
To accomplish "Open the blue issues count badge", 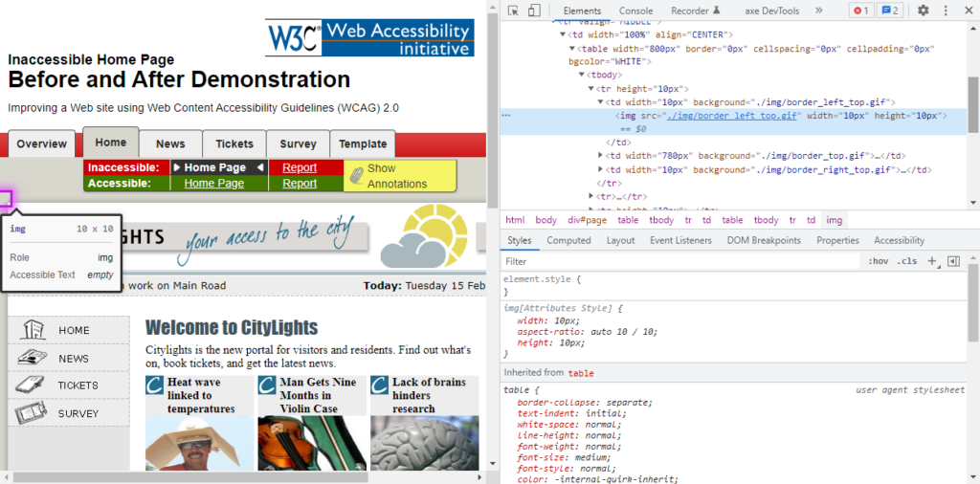I will click(x=891, y=11).
